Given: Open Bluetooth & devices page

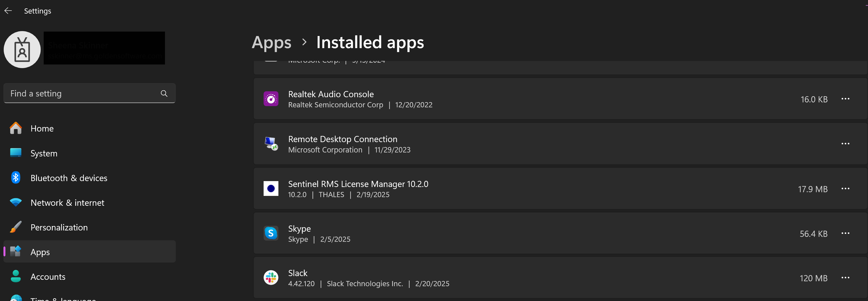Looking at the screenshot, I should (89, 178).
